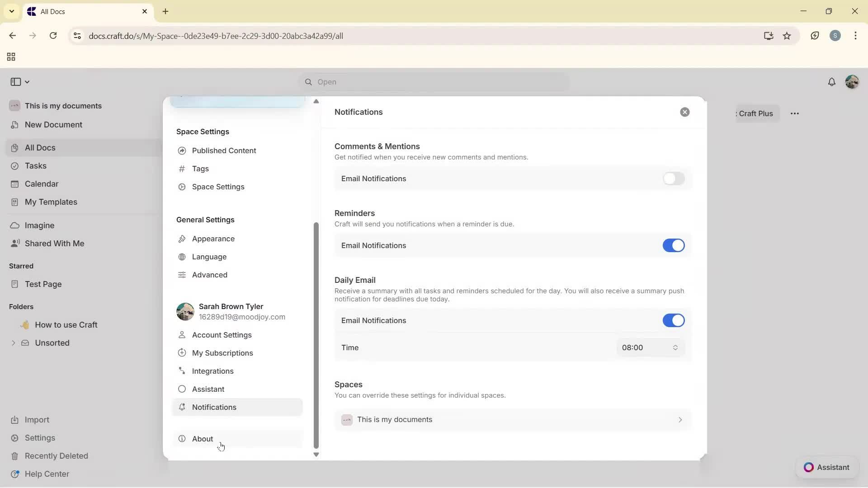Viewport: 868px width, 488px height.
Task: Open the This is my documents space override
Action: coord(512,419)
